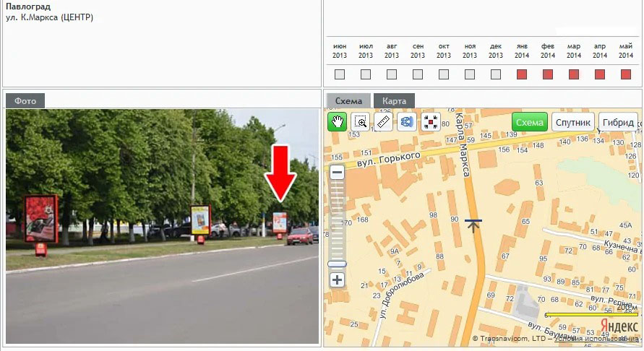
Task: Click the red мар 2014 square
Action: (574, 74)
